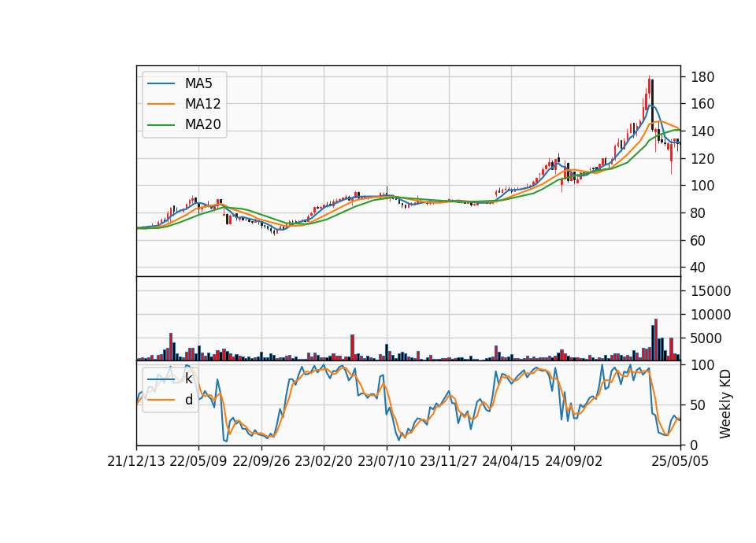756x543 pixels.
Task: Click the 140 price axis label
Action: pyautogui.click(x=702, y=131)
